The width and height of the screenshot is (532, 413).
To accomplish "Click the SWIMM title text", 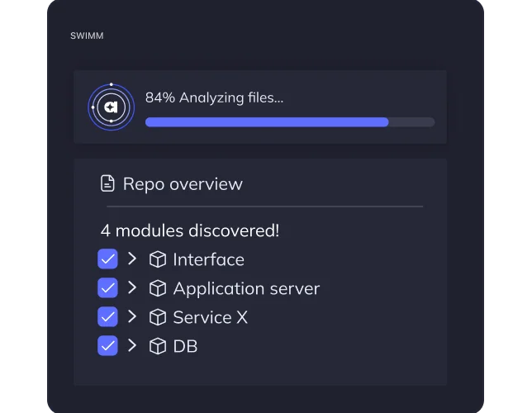I will click(87, 36).
